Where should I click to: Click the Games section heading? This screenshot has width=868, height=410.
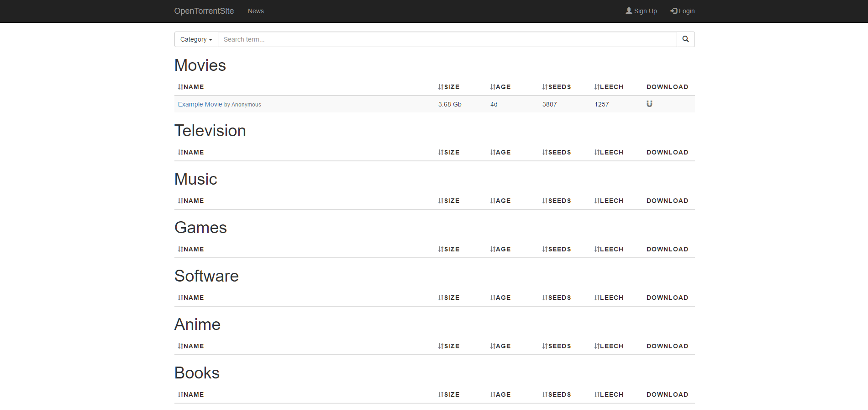coord(200,228)
